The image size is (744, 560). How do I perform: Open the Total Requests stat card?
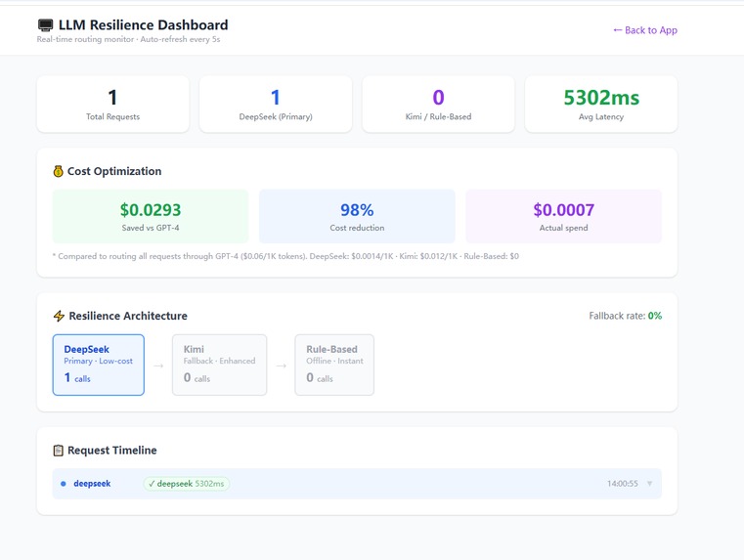coord(113,104)
